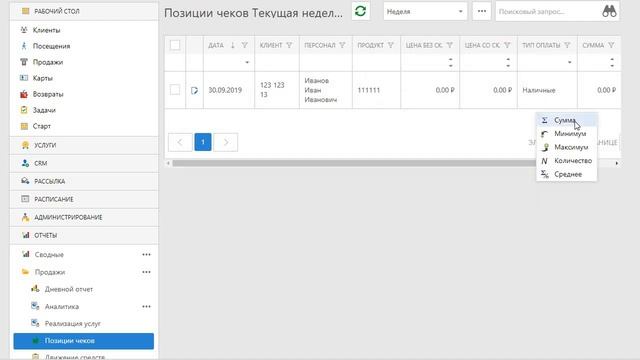Open the three-dots menu next to Аналитика

pyautogui.click(x=146, y=306)
